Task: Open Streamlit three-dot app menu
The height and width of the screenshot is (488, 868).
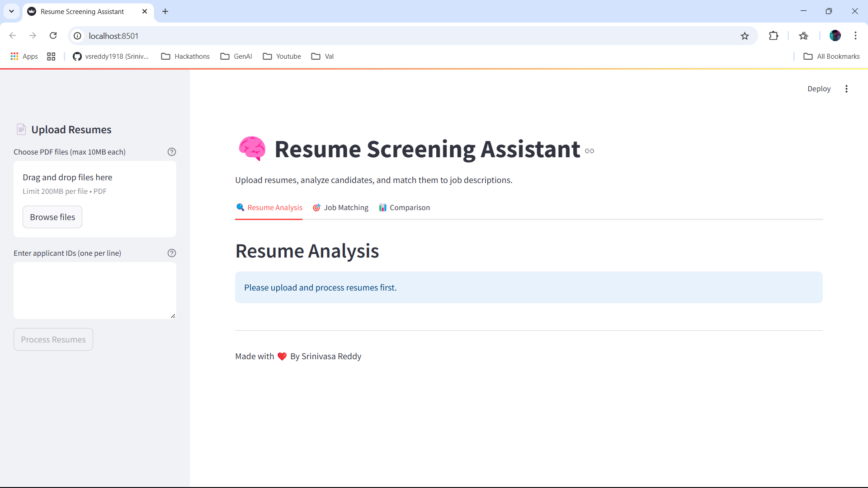Action: [x=846, y=89]
